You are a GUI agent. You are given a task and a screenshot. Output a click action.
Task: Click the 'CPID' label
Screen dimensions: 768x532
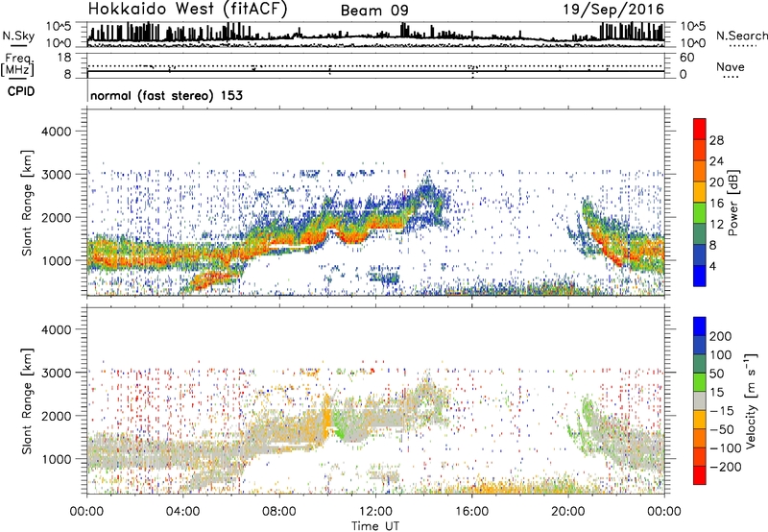[x=21, y=91]
